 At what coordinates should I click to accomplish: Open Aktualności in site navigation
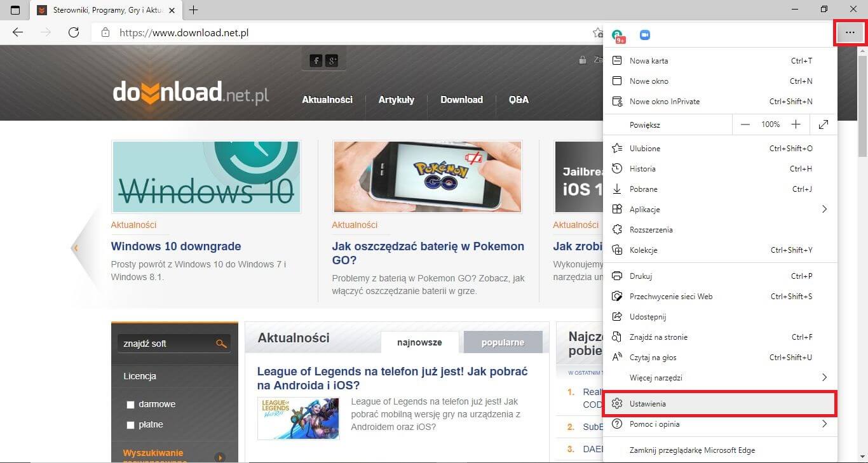(327, 100)
